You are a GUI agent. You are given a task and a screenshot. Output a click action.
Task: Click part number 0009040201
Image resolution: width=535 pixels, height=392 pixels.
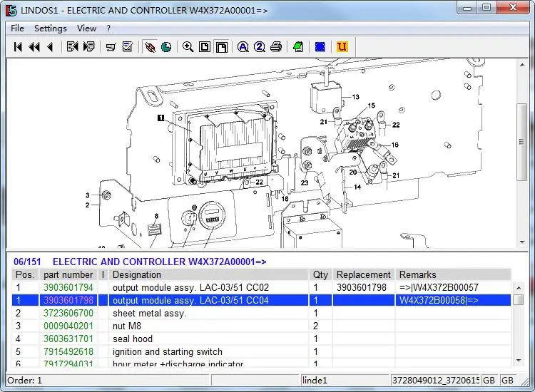(x=68, y=326)
